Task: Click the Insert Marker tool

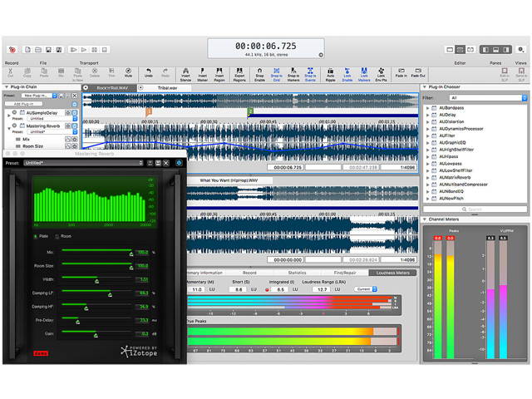Action: click(x=202, y=75)
